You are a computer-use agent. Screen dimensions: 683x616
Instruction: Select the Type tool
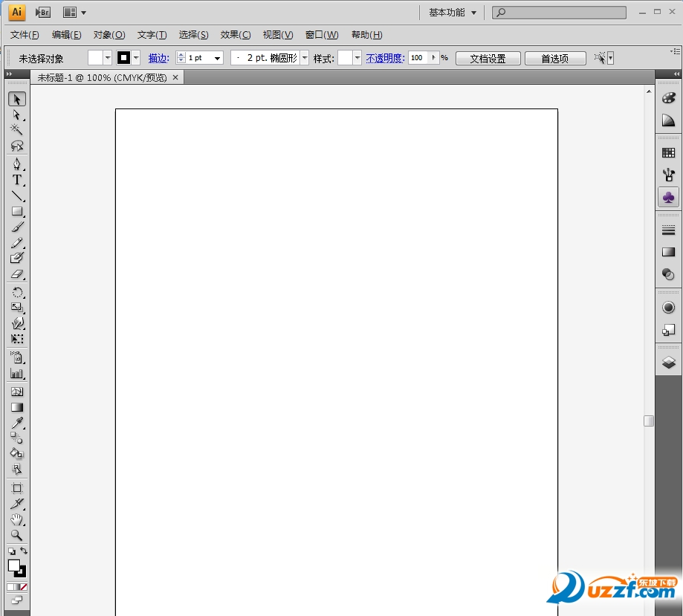pos(17,180)
